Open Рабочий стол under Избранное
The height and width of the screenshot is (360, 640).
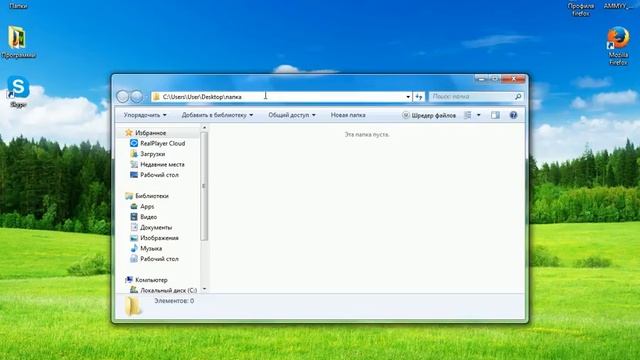154,175
